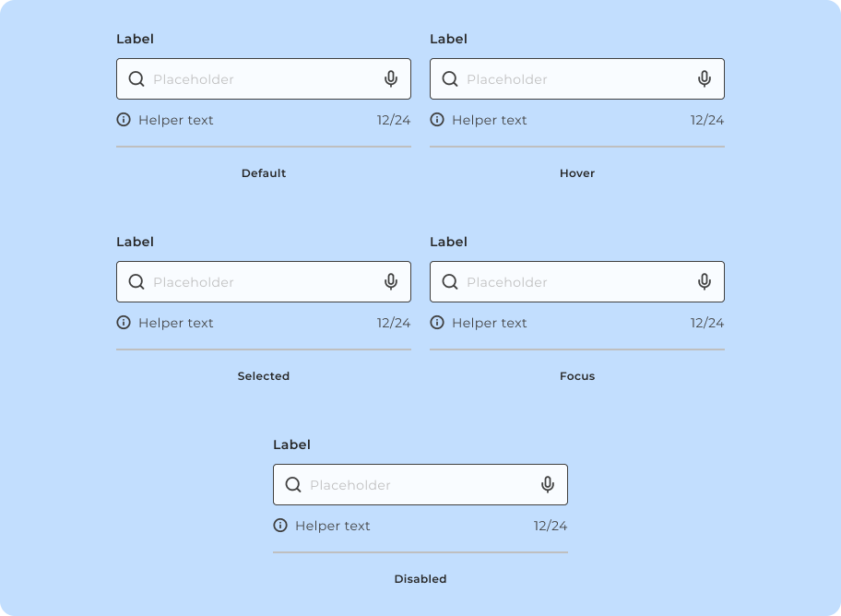
Task: Click the Placeholder text in the Disabled input
Action: coord(350,485)
